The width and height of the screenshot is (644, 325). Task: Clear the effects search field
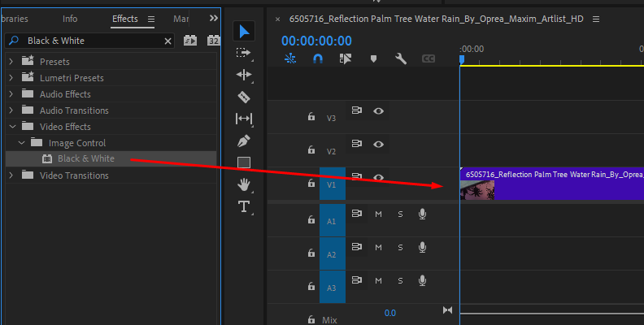click(168, 41)
